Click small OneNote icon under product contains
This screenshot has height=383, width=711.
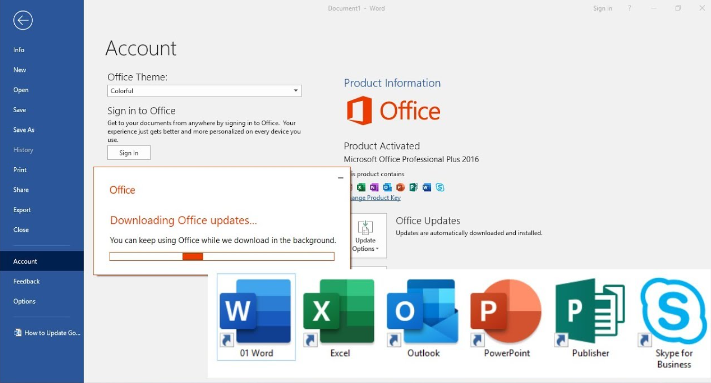pyautogui.click(x=374, y=187)
